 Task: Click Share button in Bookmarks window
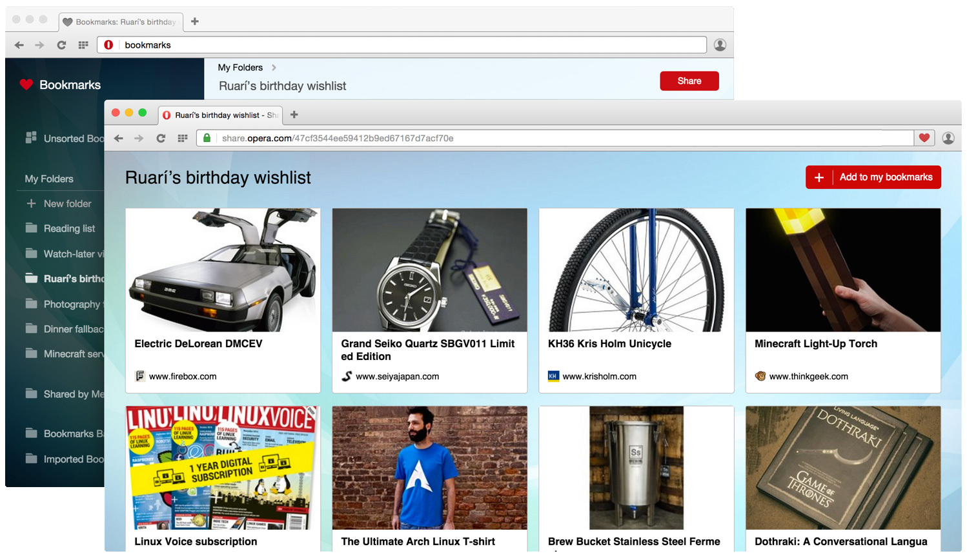(689, 81)
